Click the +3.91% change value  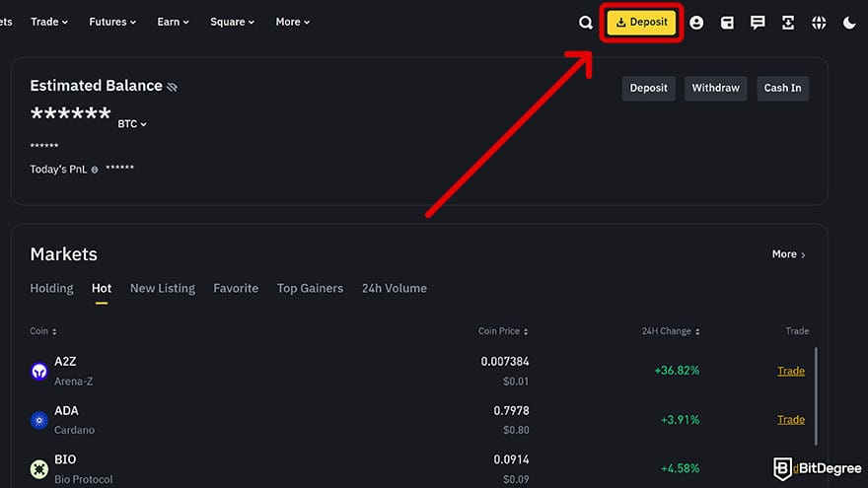(680, 419)
